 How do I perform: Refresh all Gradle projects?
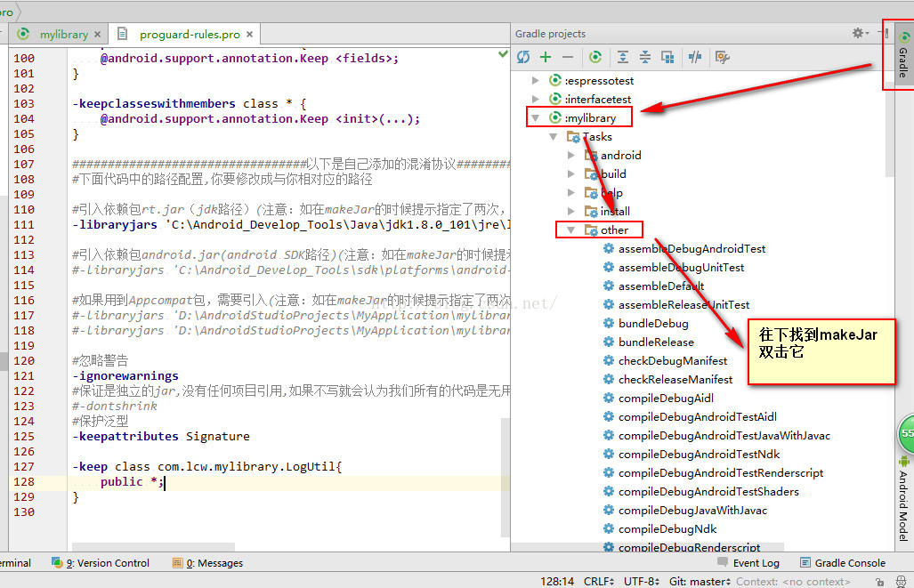pyautogui.click(x=523, y=57)
